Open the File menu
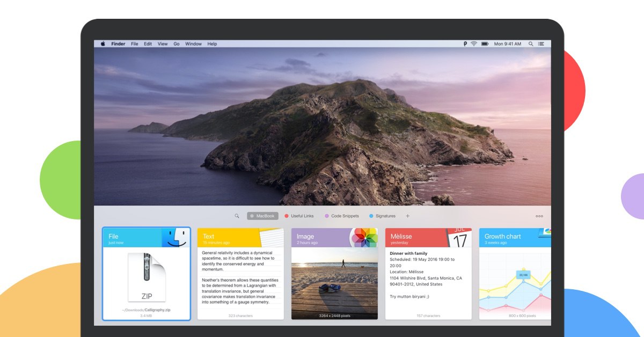The width and height of the screenshot is (644, 337). click(x=135, y=44)
